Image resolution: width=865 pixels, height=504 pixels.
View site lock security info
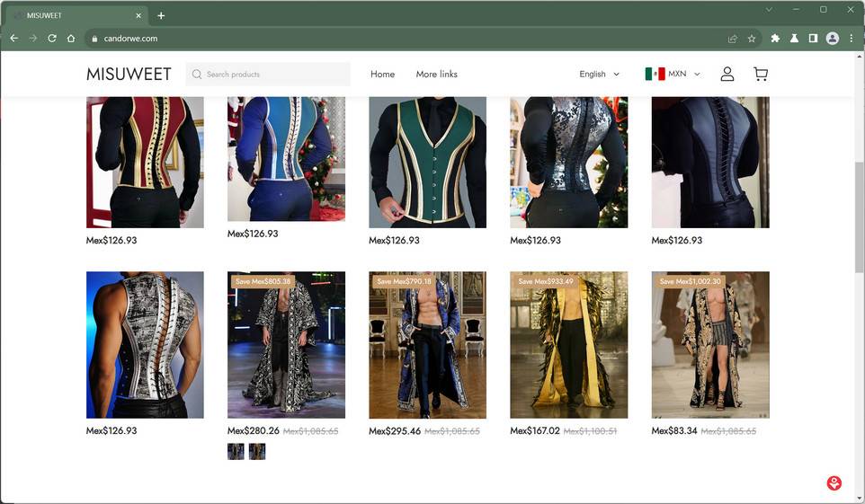94,39
